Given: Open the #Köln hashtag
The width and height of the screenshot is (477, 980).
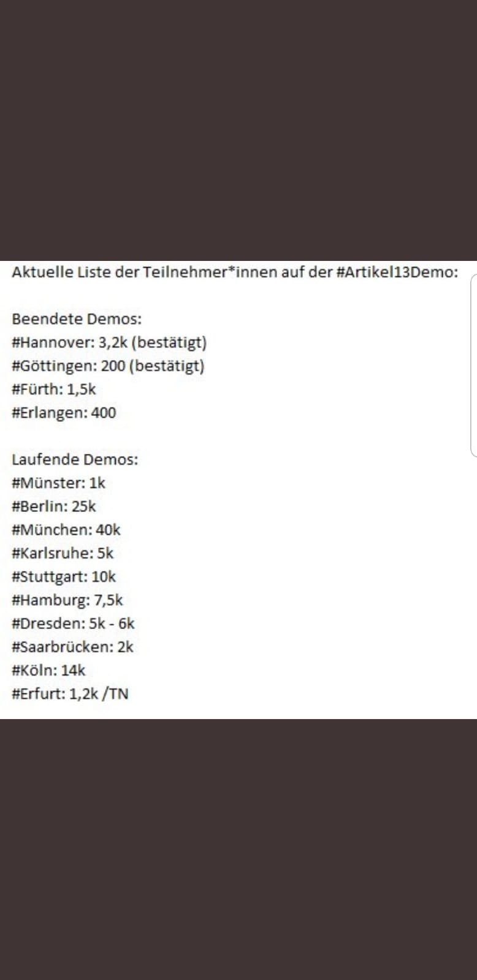Looking at the screenshot, I should pyautogui.click(x=34, y=670).
